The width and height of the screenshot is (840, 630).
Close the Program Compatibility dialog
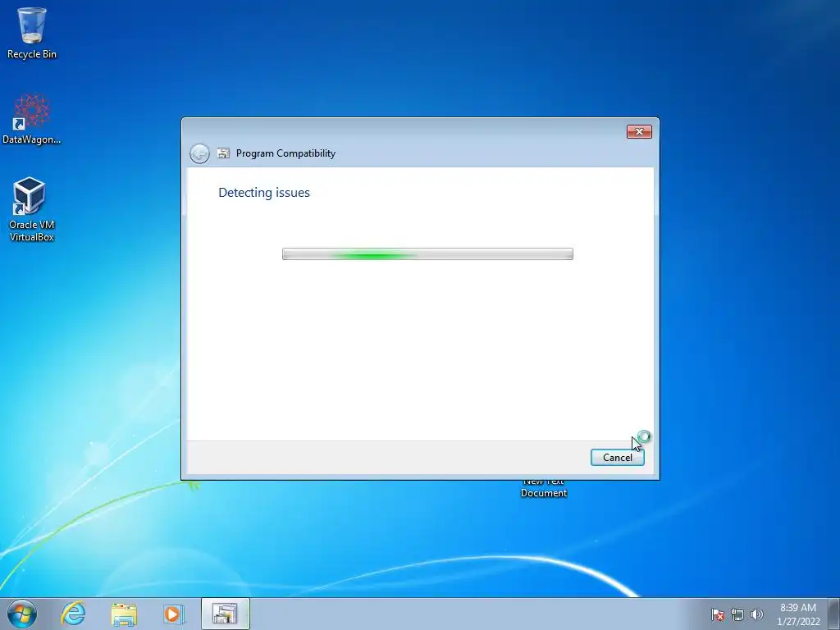click(x=639, y=131)
